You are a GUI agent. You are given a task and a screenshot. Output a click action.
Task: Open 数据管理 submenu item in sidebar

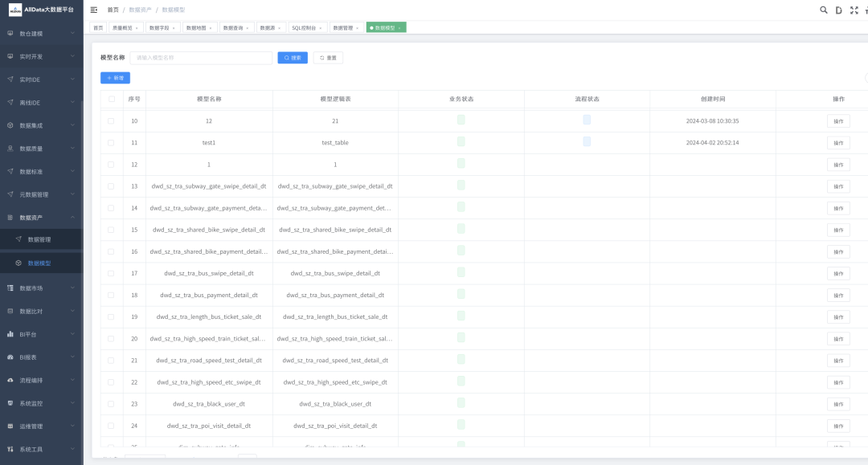click(x=39, y=239)
